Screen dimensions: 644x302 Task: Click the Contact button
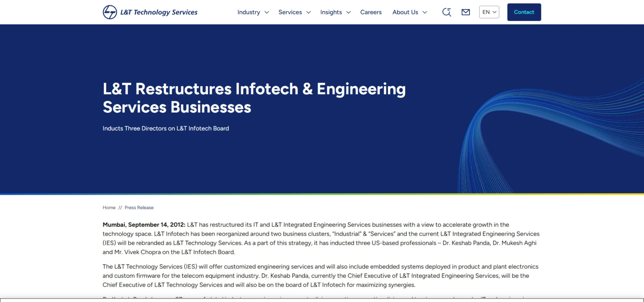[x=524, y=12]
